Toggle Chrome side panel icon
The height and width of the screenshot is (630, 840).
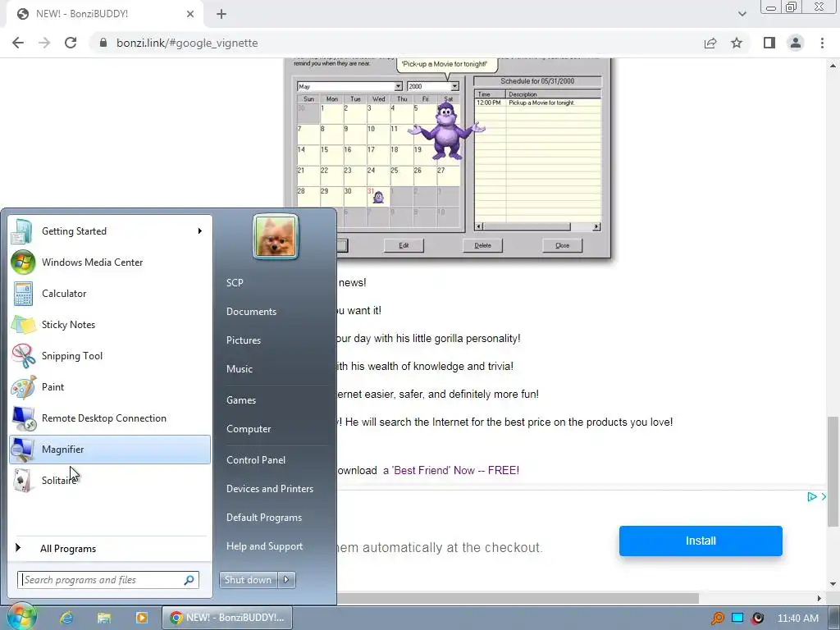click(x=769, y=43)
